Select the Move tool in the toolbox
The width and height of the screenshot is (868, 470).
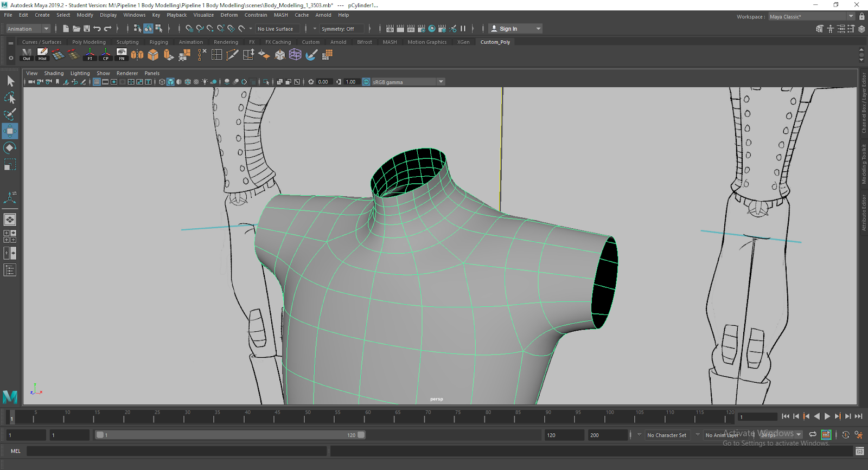pyautogui.click(x=10, y=131)
